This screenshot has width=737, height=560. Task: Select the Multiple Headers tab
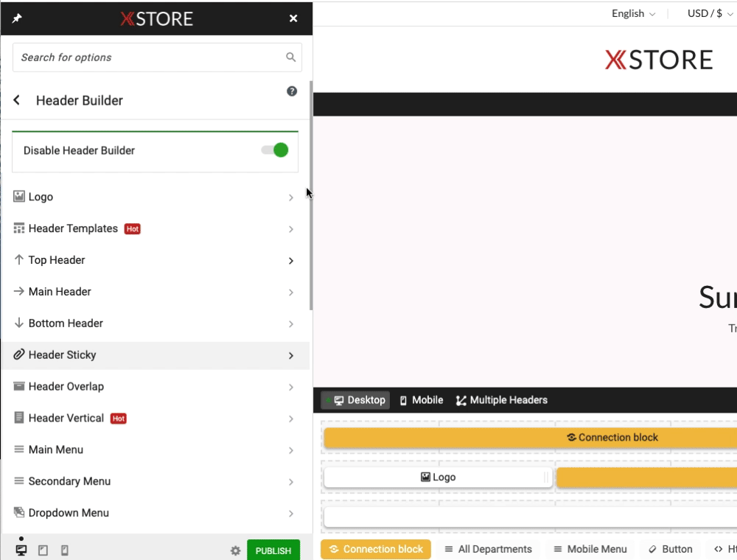[x=502, y=400]
